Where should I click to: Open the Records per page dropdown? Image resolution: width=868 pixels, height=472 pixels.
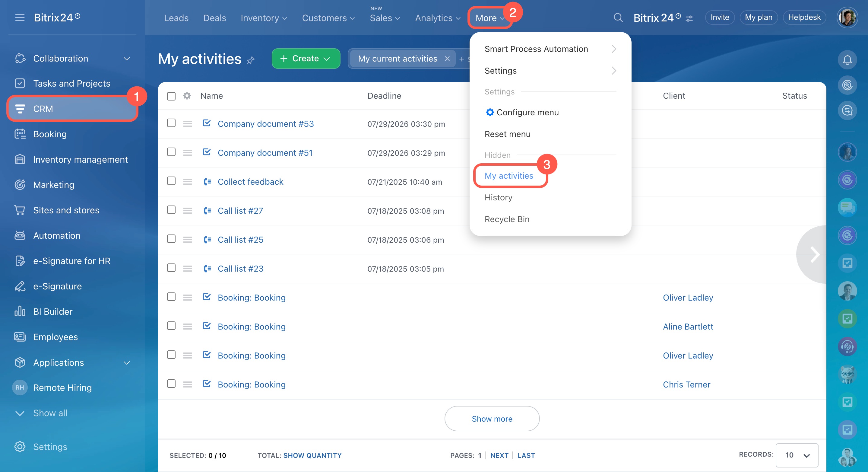[797, 455]
